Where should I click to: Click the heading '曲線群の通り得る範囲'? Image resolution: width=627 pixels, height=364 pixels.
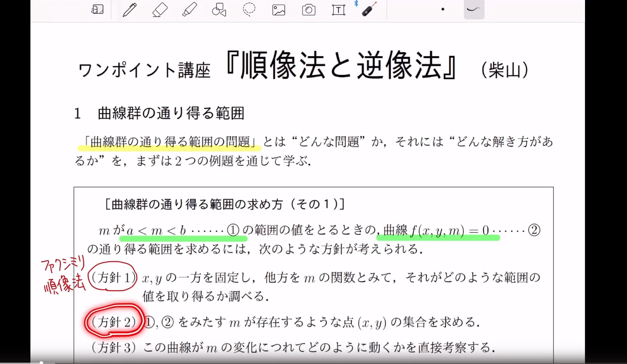tap(171, 113)
